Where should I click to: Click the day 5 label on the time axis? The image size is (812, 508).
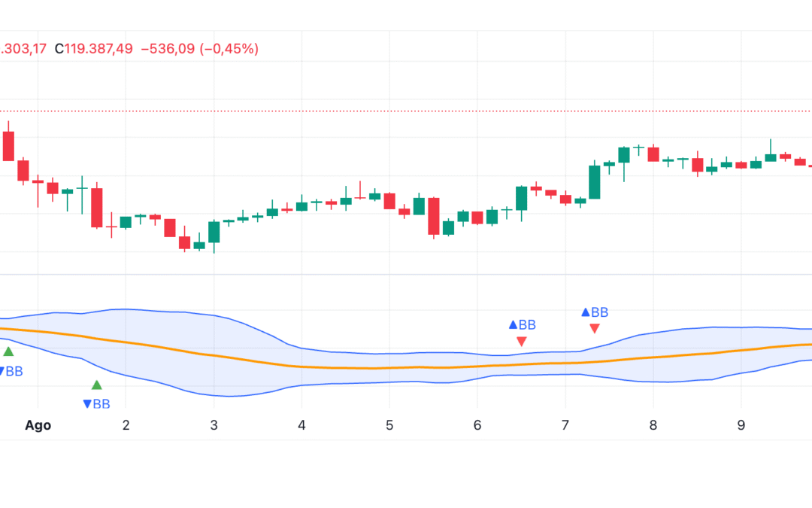coord(389,424)
